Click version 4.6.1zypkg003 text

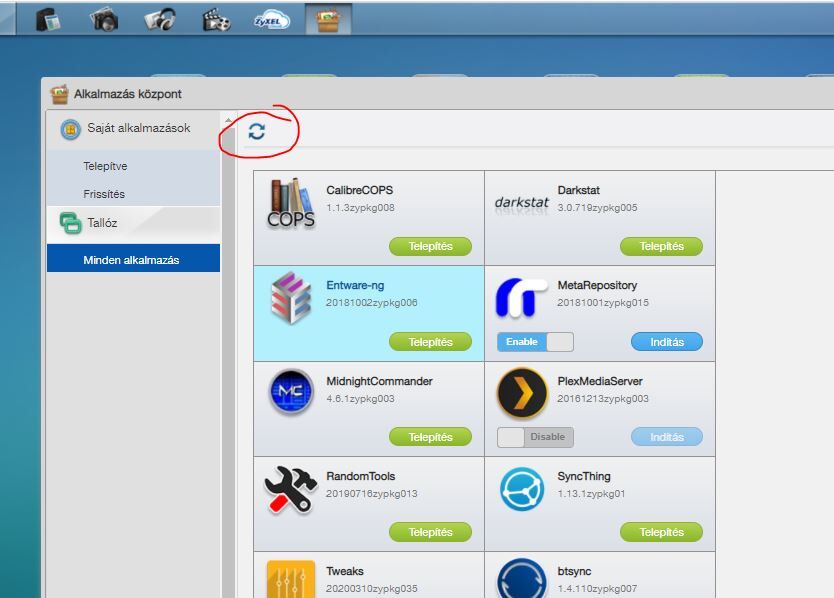(361, 398)
